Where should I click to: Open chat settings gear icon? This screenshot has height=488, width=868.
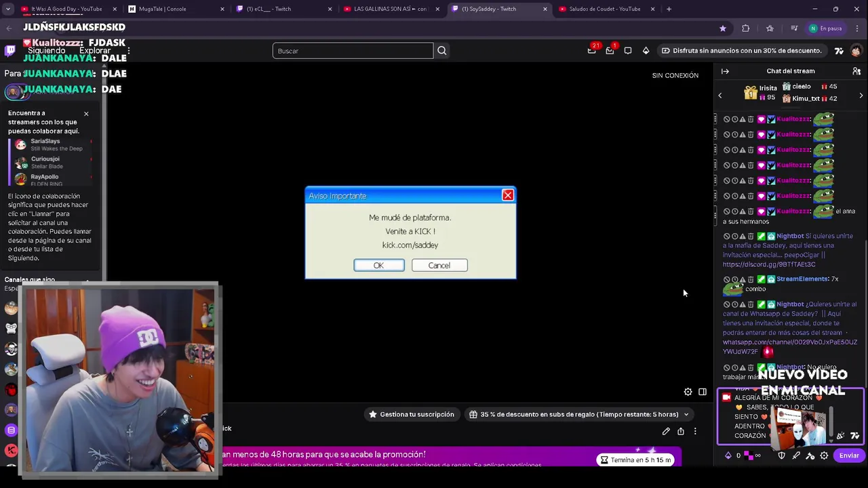click(824, 455)
